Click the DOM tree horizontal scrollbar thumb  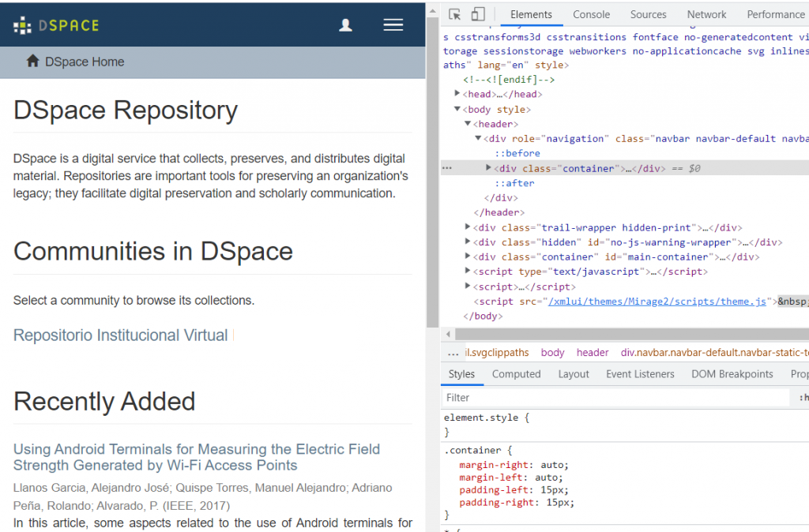pos(632,334)
